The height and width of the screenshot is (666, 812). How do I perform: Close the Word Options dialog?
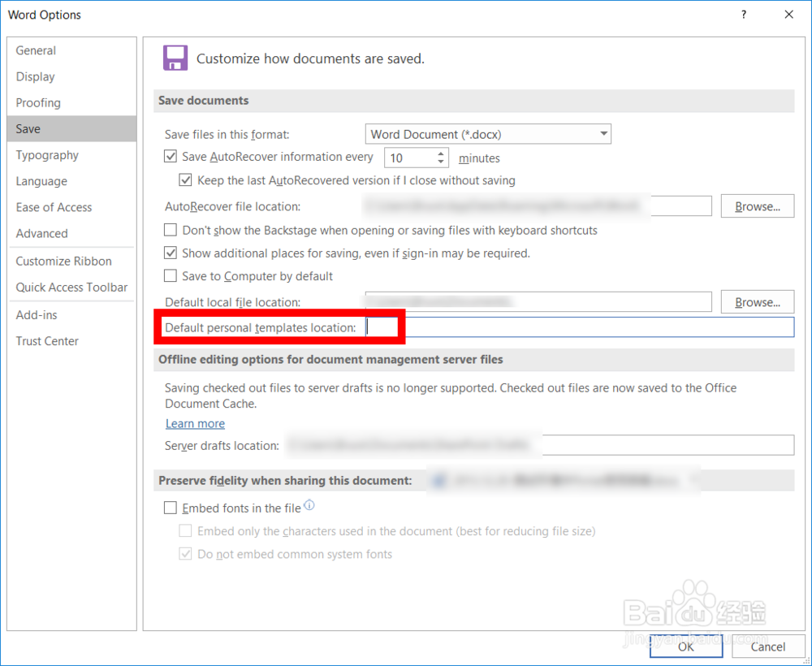[x=788, y=15]
